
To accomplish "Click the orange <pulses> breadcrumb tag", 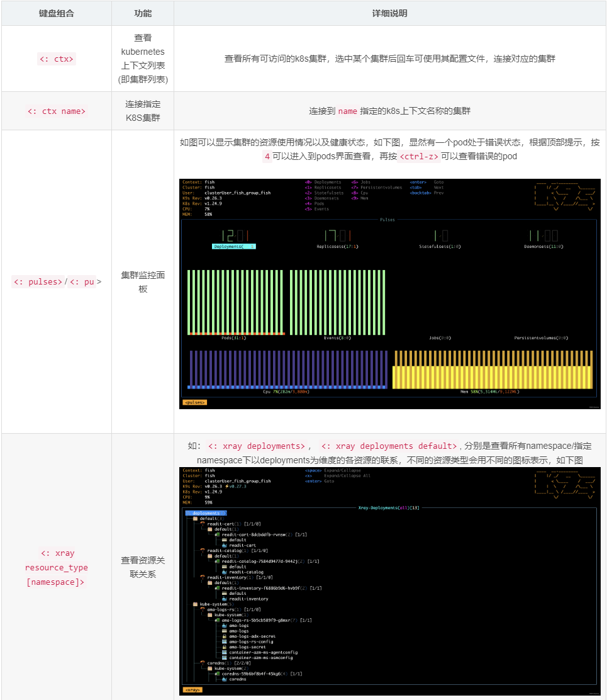I will pos(195,402).
